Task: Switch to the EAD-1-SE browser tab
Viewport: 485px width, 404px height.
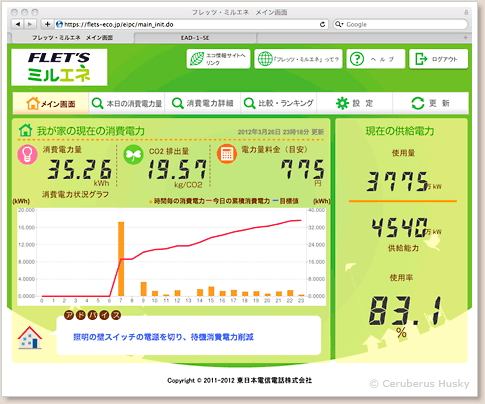Action: click(x=195, y=38)
